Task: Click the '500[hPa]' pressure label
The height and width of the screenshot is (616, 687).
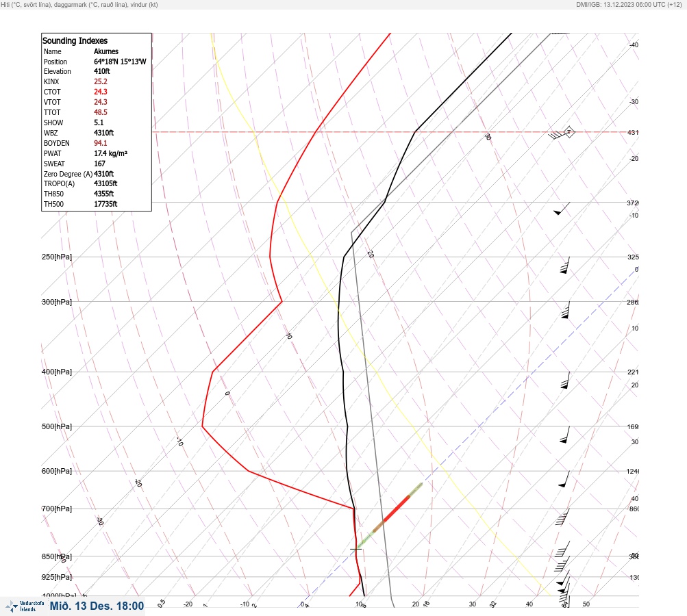Action: 57,426
